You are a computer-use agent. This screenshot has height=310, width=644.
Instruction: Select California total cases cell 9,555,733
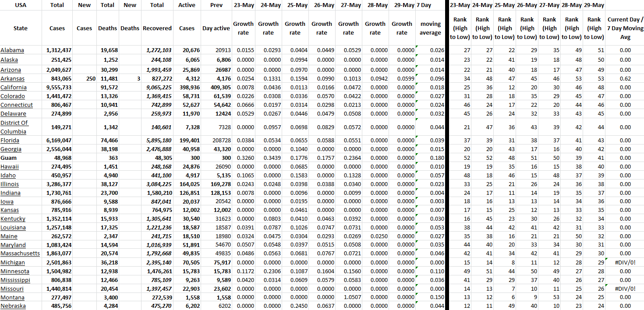[59, 88]
